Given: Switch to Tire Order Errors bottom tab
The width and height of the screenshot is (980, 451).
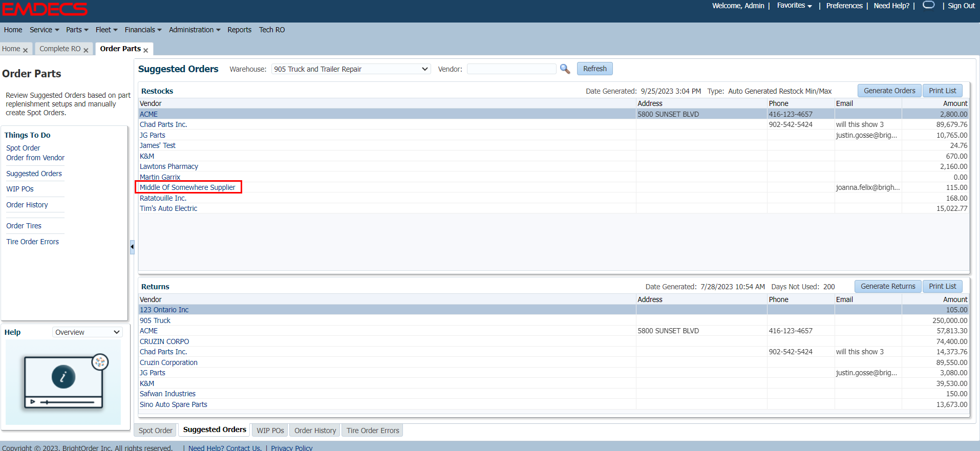Looking at the screenshot, I should point(373,431).
